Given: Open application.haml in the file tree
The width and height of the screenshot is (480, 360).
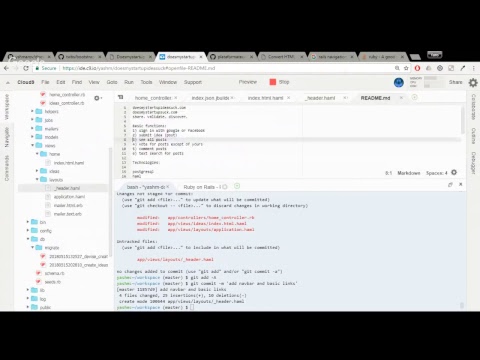Looking at the screenshot, I should 69,197.
